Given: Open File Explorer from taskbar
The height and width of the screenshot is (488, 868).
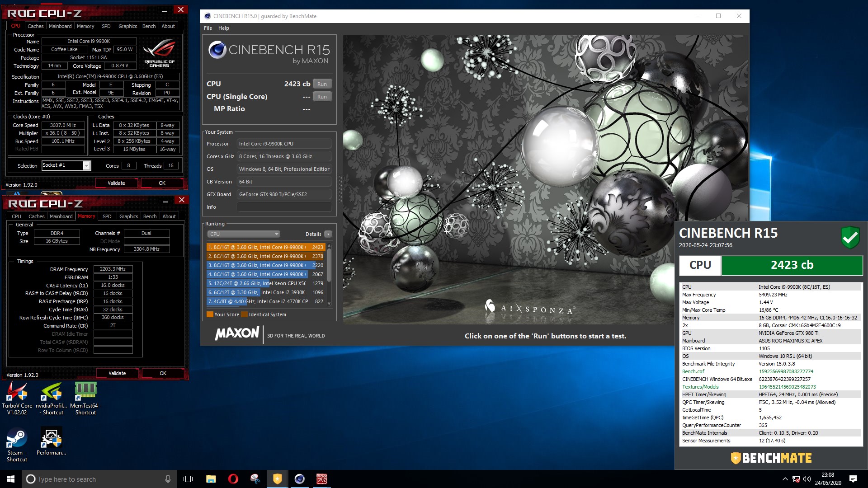Looking at the screenshot, I should point(211,479).
